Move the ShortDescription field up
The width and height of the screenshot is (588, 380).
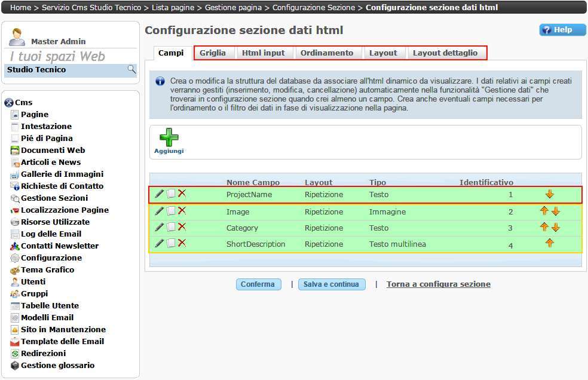pos(550,243)
